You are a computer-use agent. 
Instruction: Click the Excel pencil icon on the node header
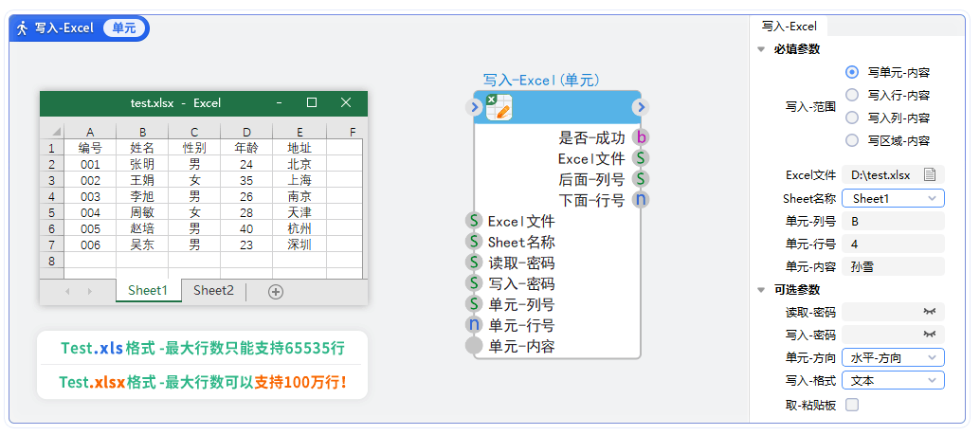tap(499, 107)
